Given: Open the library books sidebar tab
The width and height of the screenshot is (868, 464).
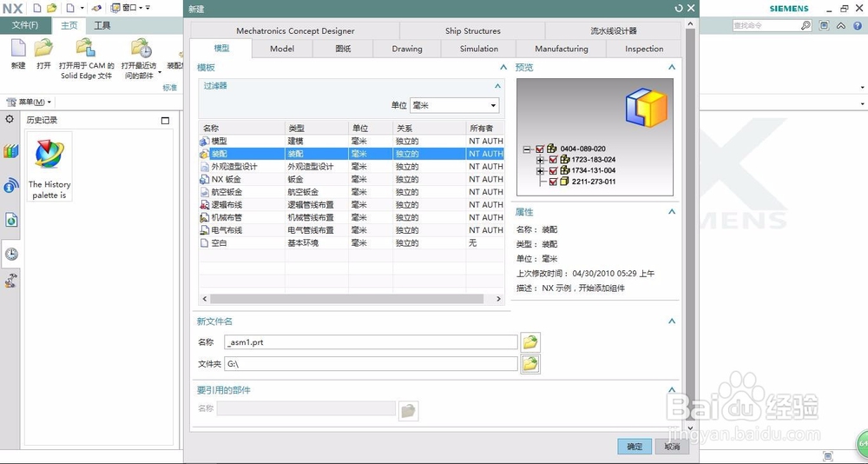Looking at the screenshot, I should click(x=10, y=151).
